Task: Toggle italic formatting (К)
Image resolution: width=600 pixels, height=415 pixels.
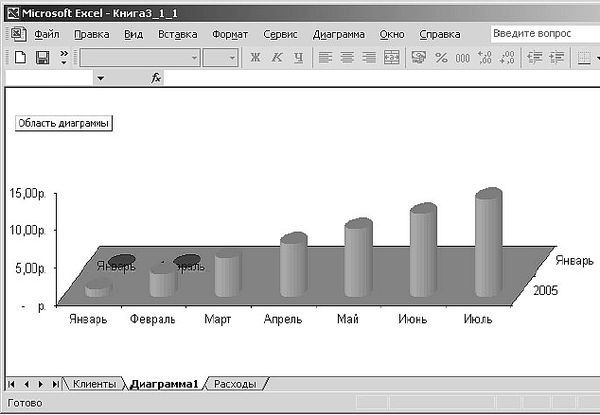Action: [276, 58]
